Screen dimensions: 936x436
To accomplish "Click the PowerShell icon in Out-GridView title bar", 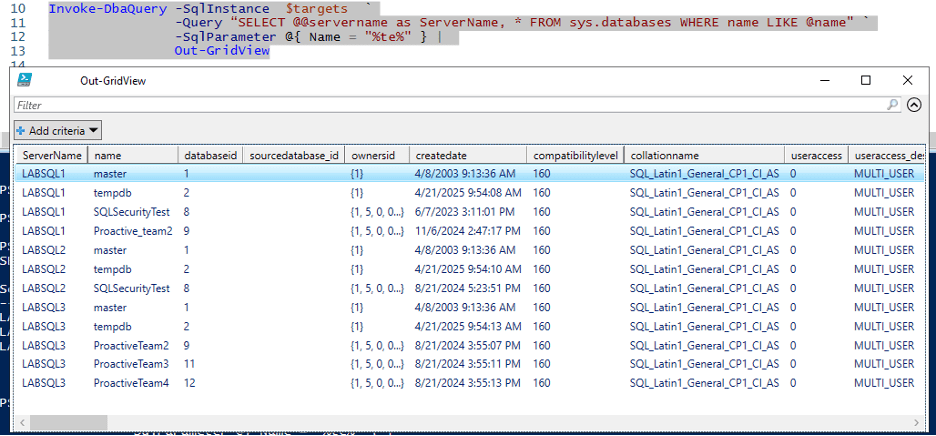I will pyautogui.click(x=24, y=81).
